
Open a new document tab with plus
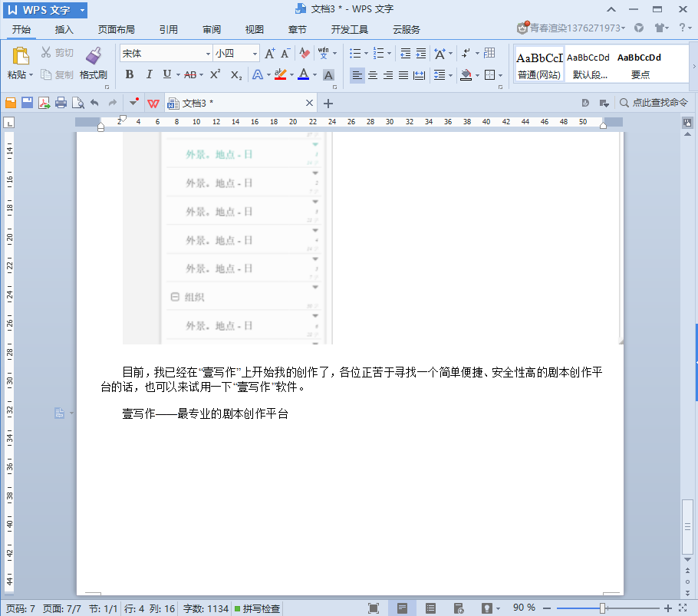click(x=328, y=104)
